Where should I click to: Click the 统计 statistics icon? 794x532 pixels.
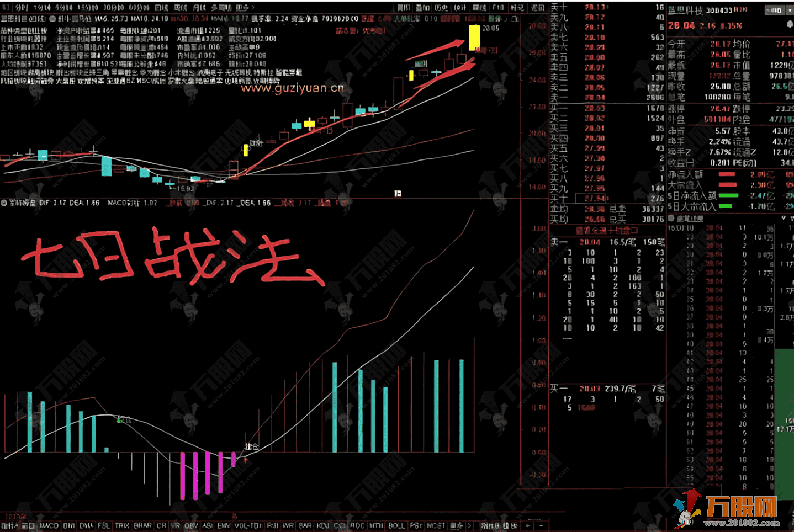(459, 7)
